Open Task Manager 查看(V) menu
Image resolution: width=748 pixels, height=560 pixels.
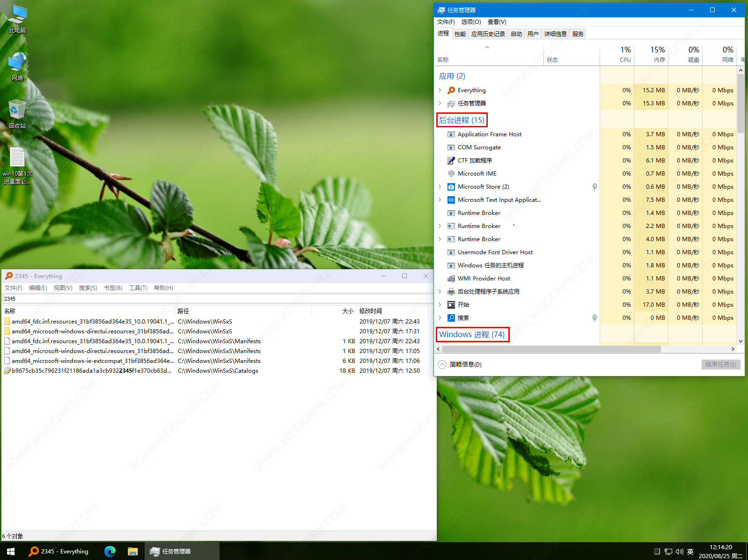click(x=497, y=22)
